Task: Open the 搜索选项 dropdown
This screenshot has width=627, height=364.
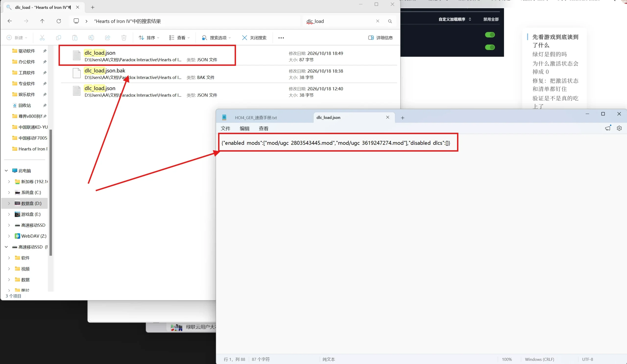Action: click(216, 37)
